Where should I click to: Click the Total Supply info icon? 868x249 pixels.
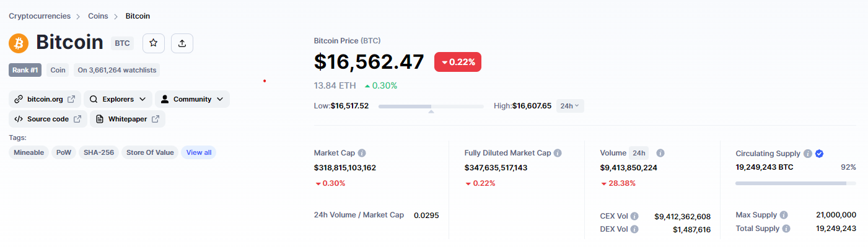(786, 229)
